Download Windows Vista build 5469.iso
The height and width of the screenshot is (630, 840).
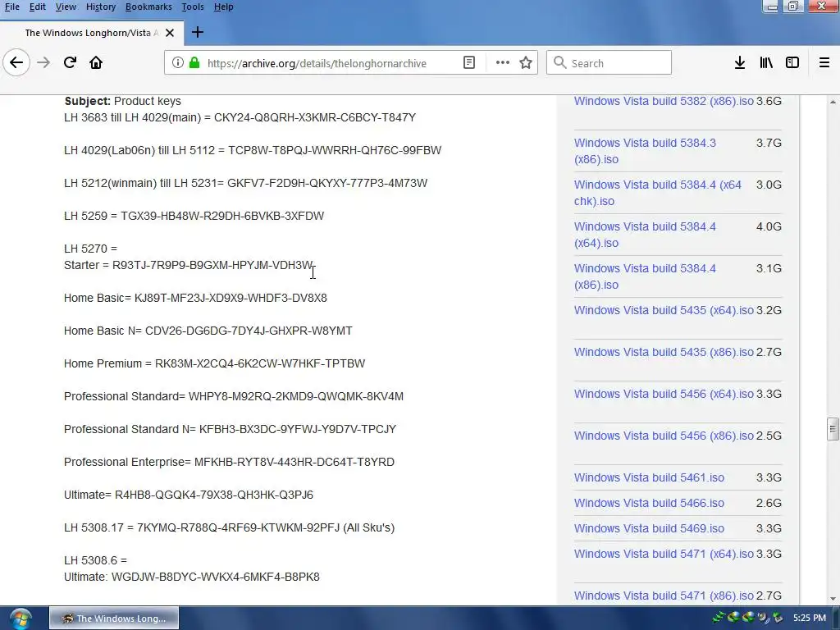(649, 528)
